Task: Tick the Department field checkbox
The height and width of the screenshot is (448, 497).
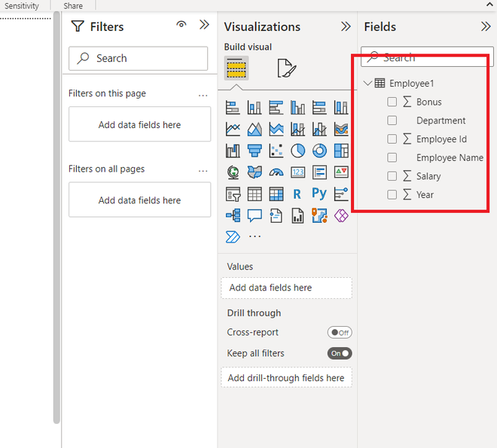Action: point(392,120)
